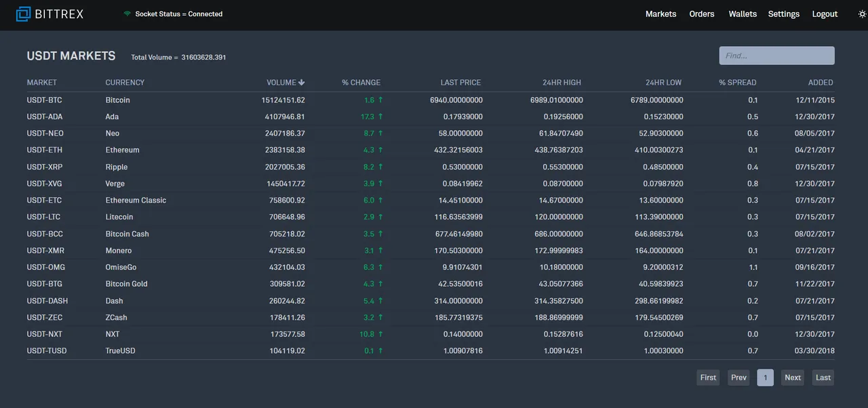Open the USDT-BTC market
868x408 pixels.
(45, 100)
